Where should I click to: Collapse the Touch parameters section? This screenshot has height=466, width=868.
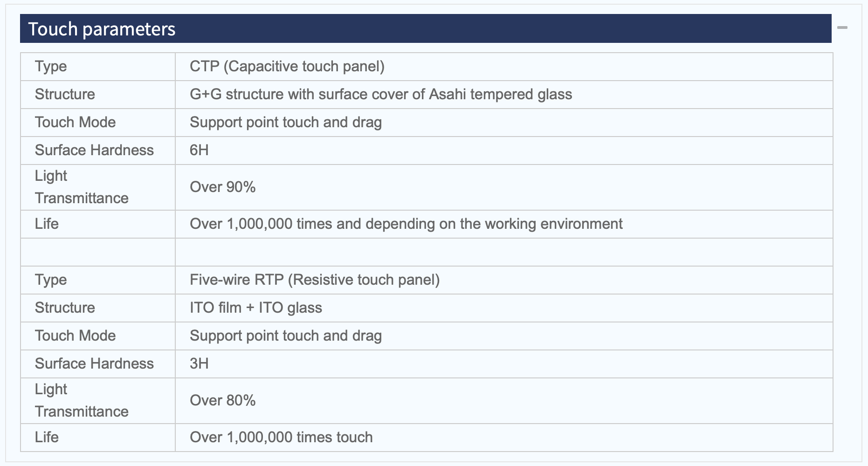tap(842, 28)
